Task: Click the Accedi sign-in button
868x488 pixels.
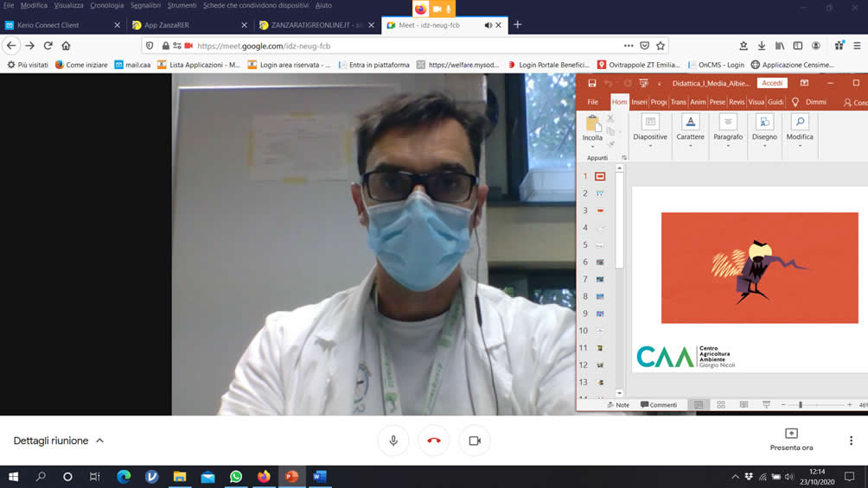Action: [x=772, y=84]
